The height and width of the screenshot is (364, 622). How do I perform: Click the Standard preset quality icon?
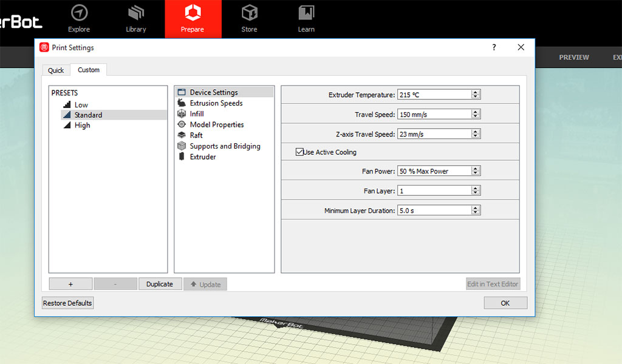(x=67, y=115)
